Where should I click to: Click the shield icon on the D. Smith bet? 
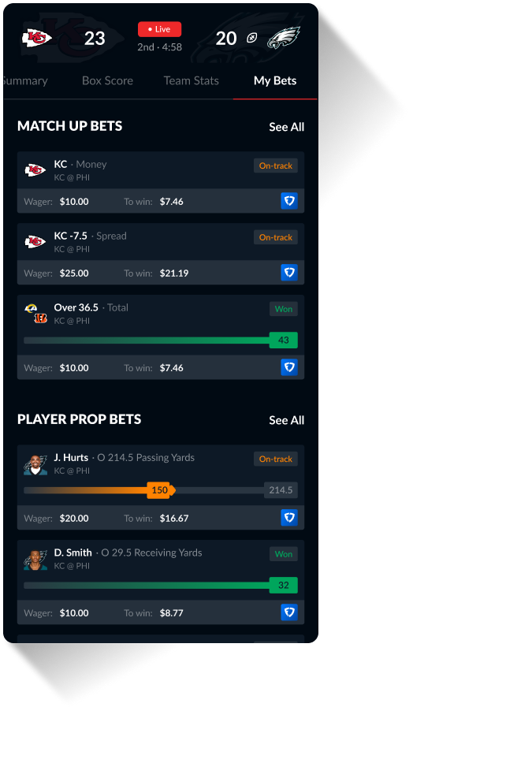tap(289, 612)
